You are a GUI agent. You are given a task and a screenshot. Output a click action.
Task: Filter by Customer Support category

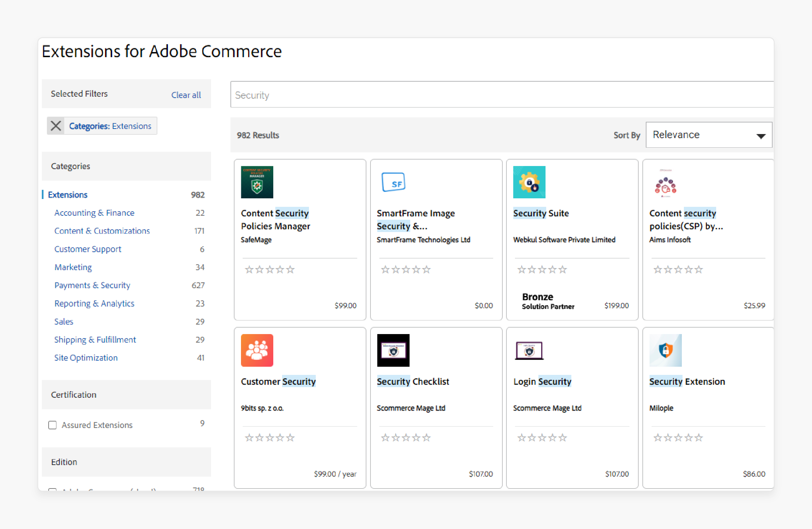(88, 249)
